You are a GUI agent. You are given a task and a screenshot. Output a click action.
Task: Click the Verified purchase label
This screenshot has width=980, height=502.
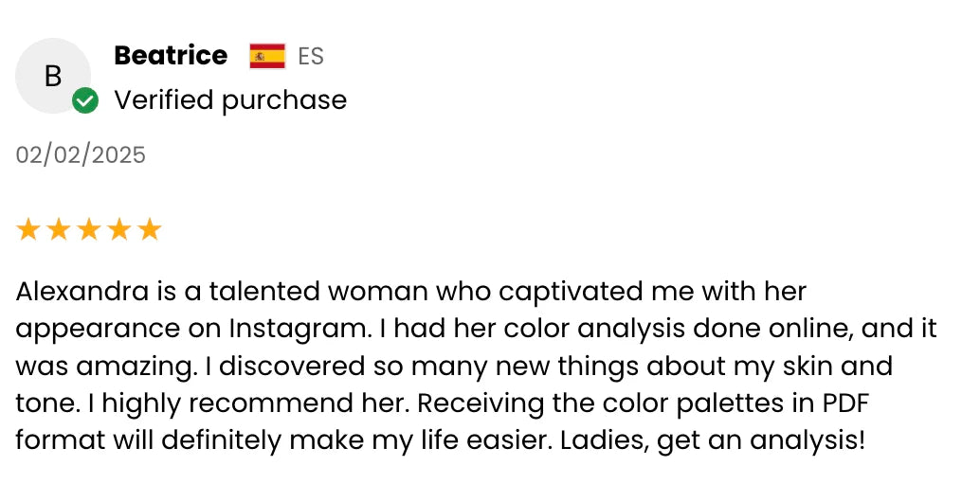230,100
